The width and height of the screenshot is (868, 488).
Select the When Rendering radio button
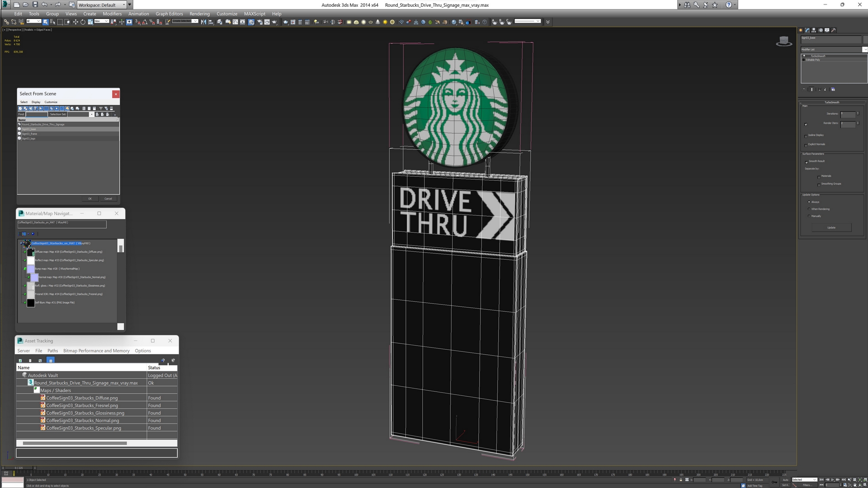click(809, 209)
